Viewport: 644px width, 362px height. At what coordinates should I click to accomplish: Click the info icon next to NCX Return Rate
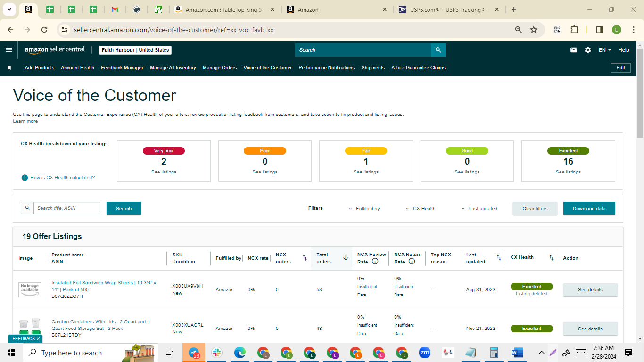(412, 261)
